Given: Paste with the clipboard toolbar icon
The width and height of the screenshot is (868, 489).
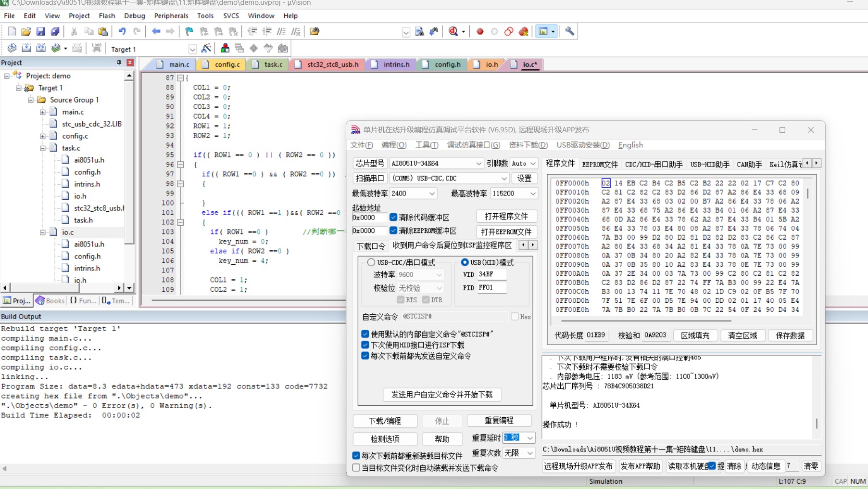Looking at the screenshot, I should click(x=103, y=32).
